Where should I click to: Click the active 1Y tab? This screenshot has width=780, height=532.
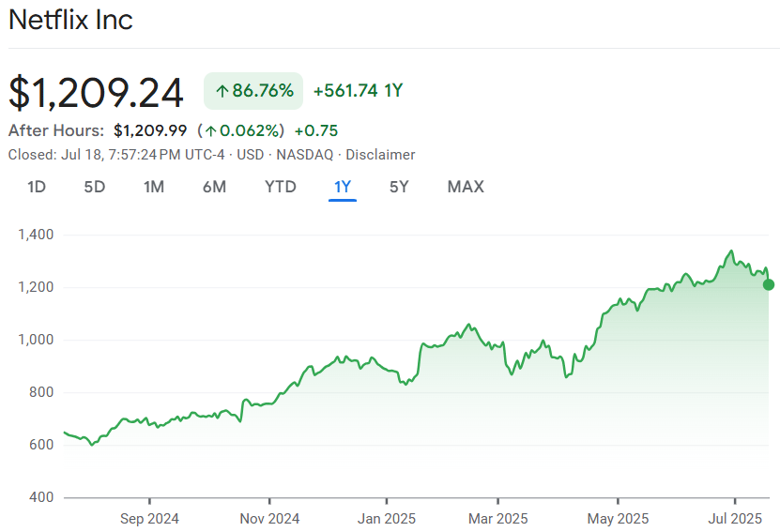click(343, 187)
